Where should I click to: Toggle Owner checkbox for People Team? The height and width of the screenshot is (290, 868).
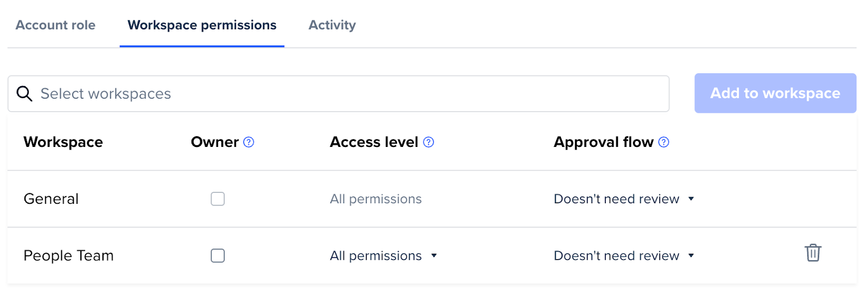[x=218, y=255]
